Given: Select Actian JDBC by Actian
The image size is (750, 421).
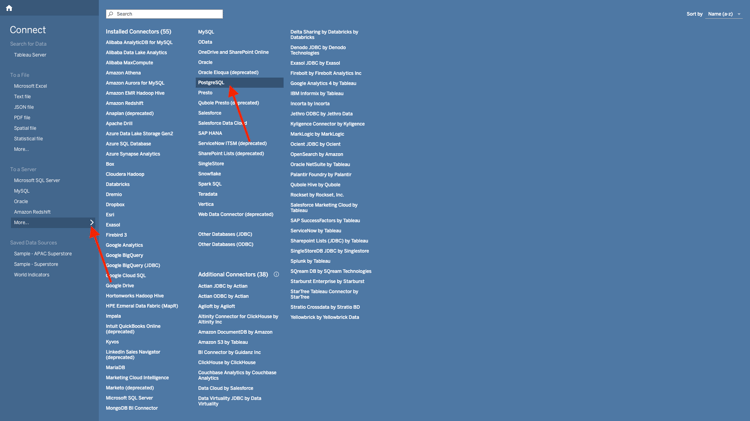Looking at the screenshot, I should 223,286.
